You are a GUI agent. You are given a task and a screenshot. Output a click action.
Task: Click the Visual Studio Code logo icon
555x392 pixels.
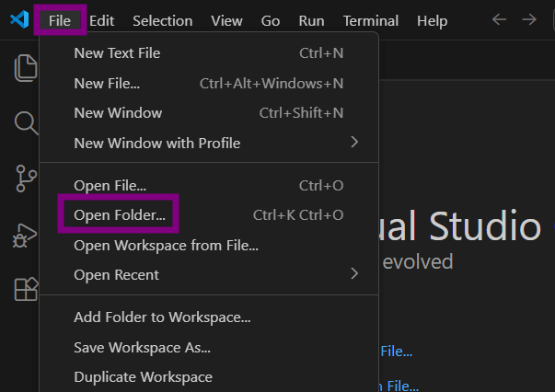point(19,19)
